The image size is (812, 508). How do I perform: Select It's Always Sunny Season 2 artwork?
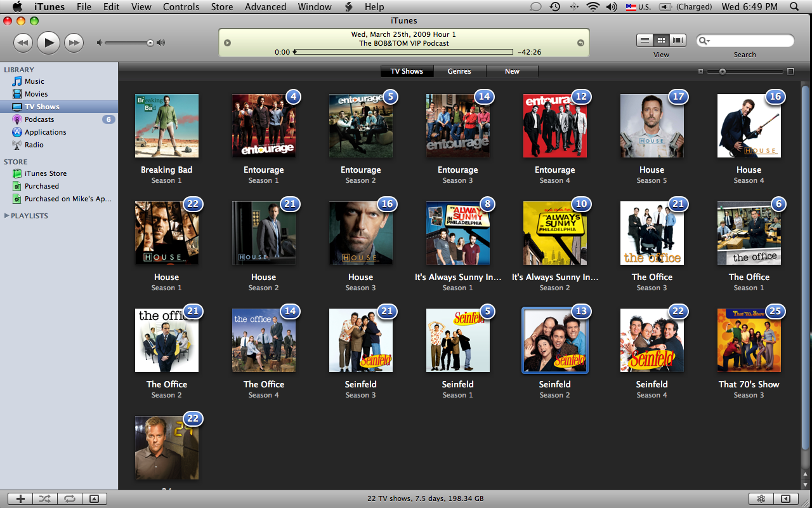point(555,233)
